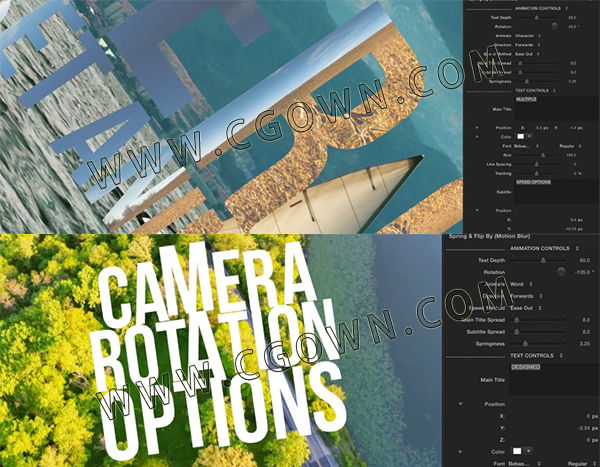
Task: Click viewer showing CAMERA ROTATION OPTIONS text
Action: [221, 350]
